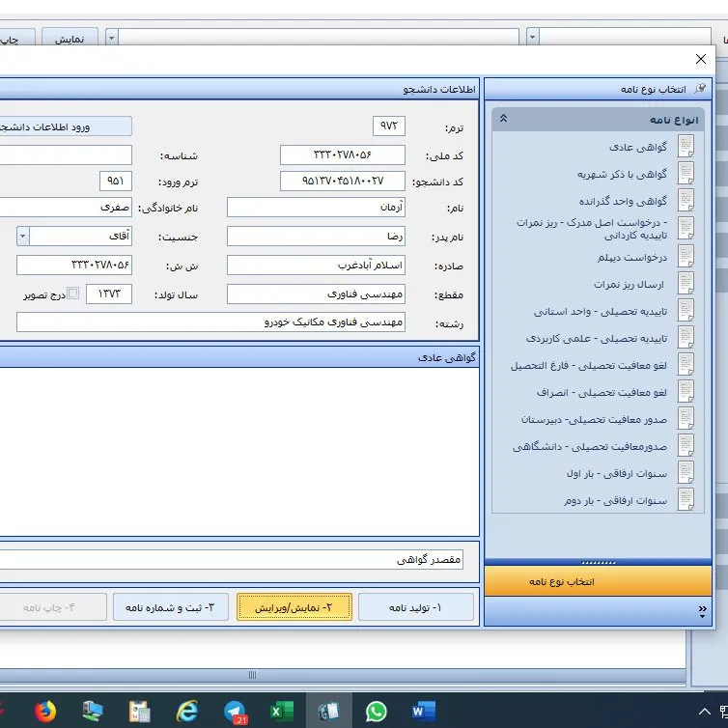The height and width of the screenshot is (728, 728).
Task: Select لغو معافیت تحصیلی - انصراف item
Action: (x=601, y=393)
